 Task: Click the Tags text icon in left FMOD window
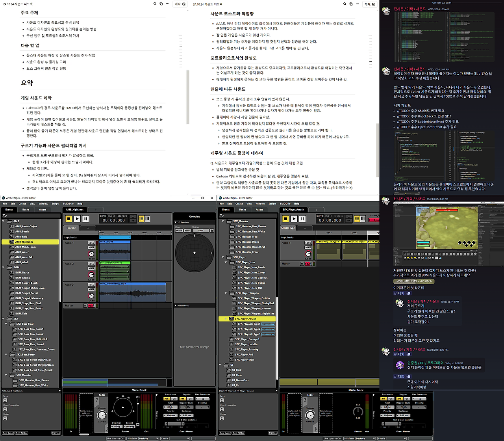coord(5,400)
